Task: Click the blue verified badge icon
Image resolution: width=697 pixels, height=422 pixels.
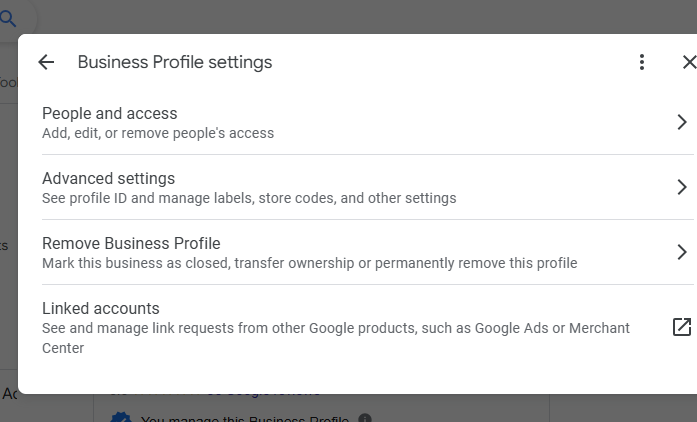Action: click(121, 417)
